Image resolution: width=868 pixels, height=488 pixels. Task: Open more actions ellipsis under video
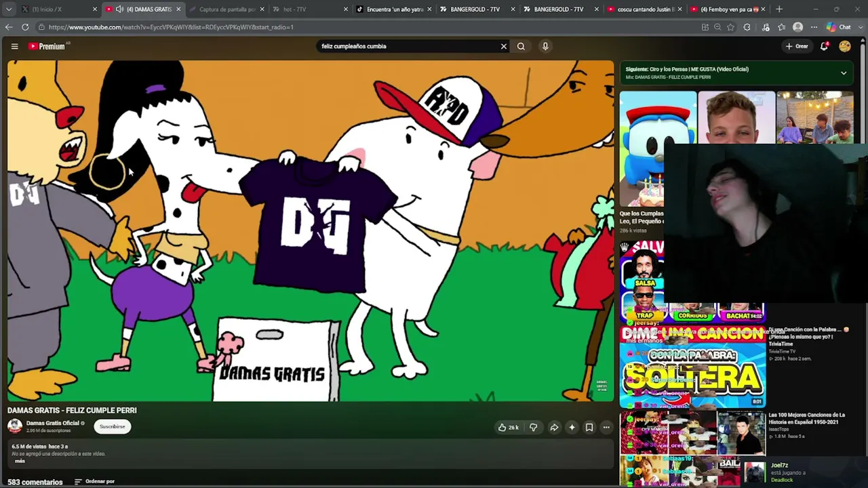coord(606,428)
